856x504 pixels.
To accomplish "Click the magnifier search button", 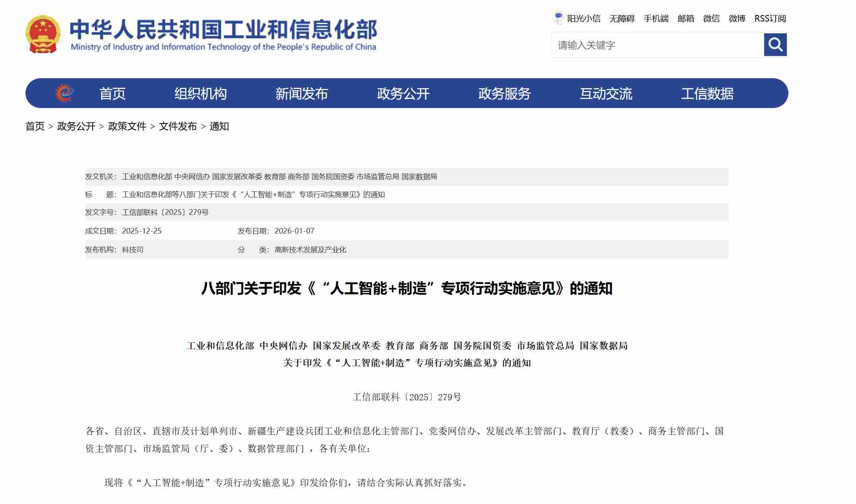I will click(775, 45).
